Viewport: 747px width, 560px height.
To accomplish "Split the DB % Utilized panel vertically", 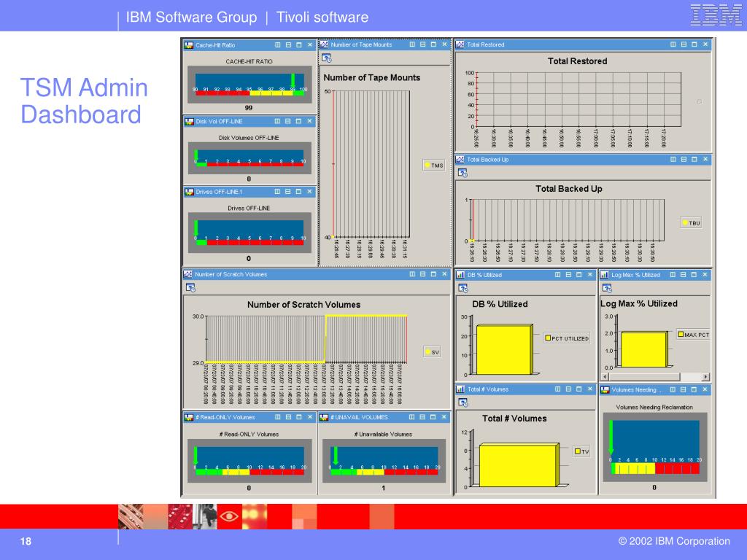I will point(558,275).
